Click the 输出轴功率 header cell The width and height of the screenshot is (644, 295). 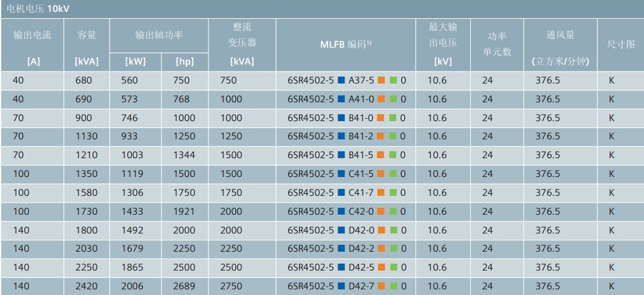[159, 35]
